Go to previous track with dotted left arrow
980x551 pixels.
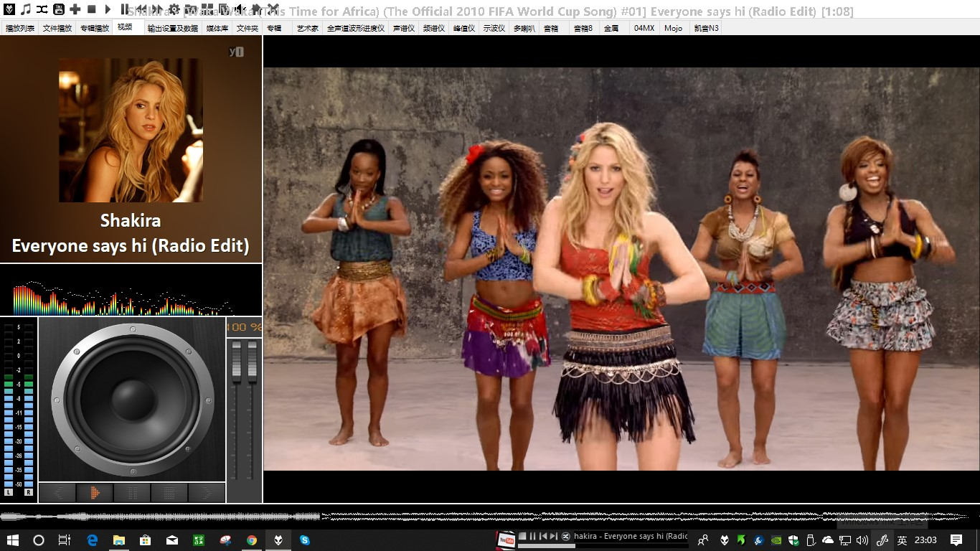coord(141,9)
